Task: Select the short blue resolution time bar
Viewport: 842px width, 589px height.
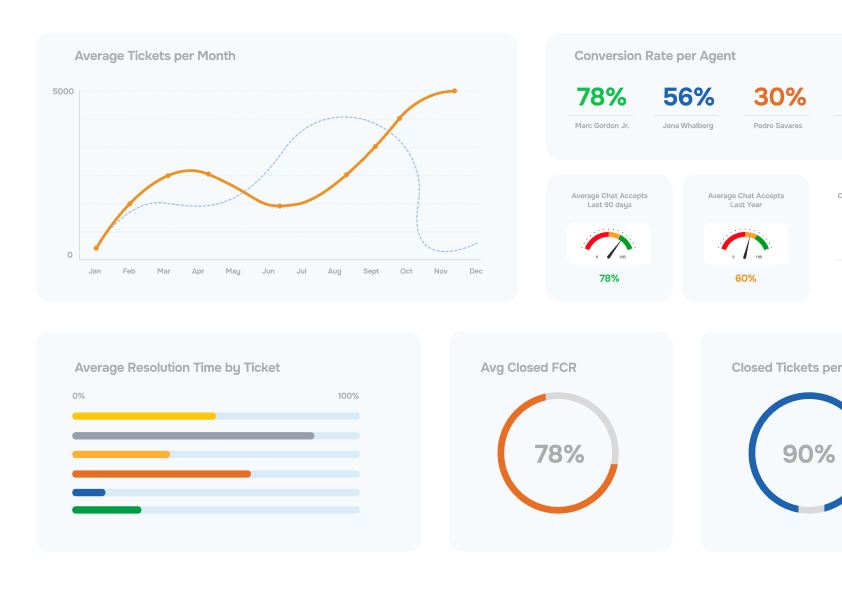Action: tap(89, 492)
